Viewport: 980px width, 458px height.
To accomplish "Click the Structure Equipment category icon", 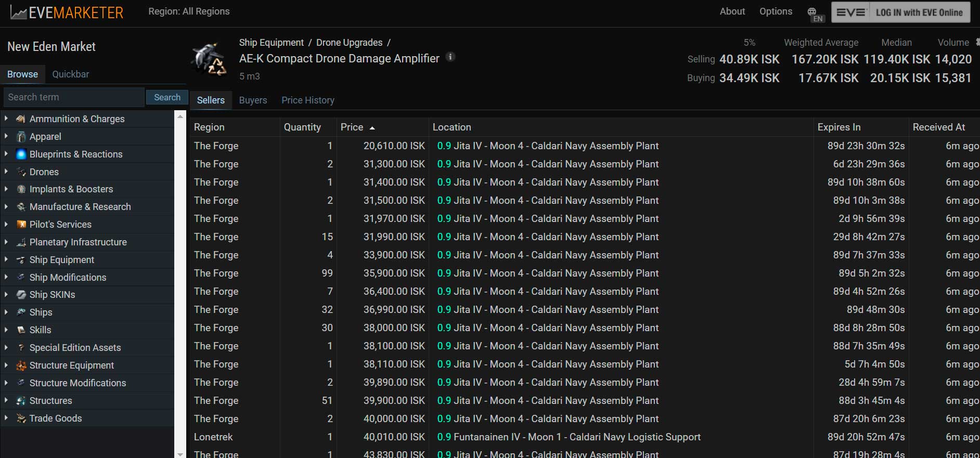I will point(21,365).
